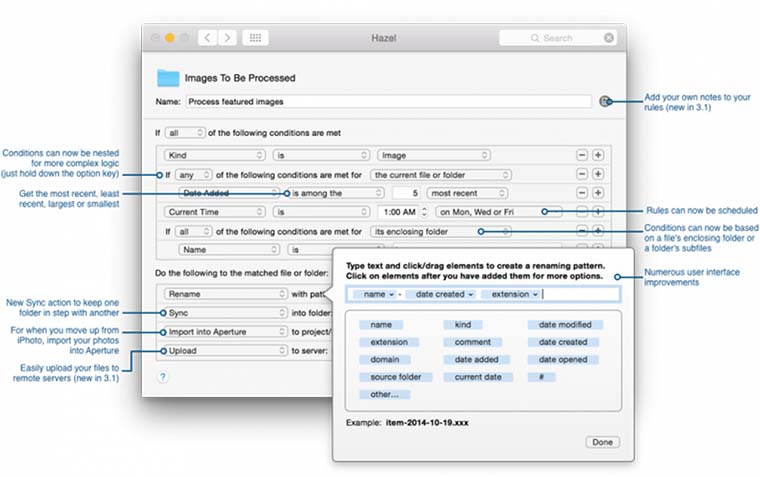Open the 'any' nested condition dropdown
760x477 pixels.
(x=193, y=175)
